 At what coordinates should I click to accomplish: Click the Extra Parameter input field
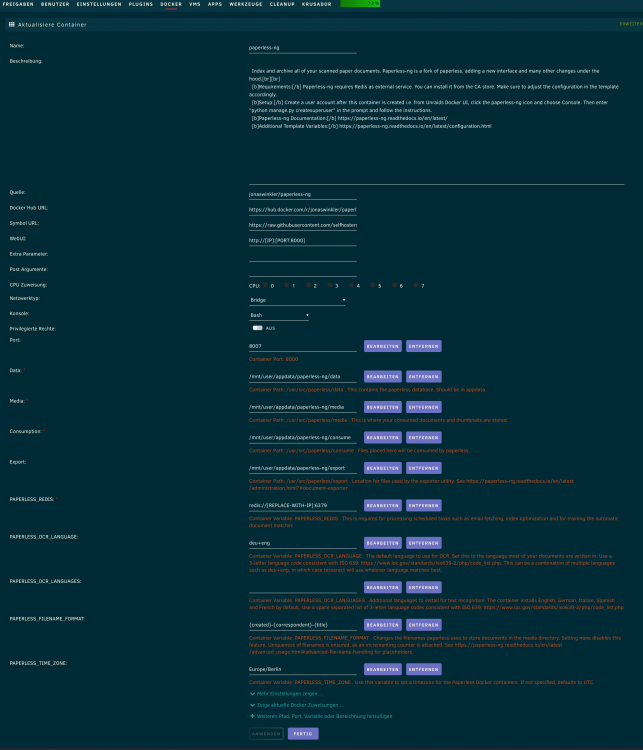303,256
